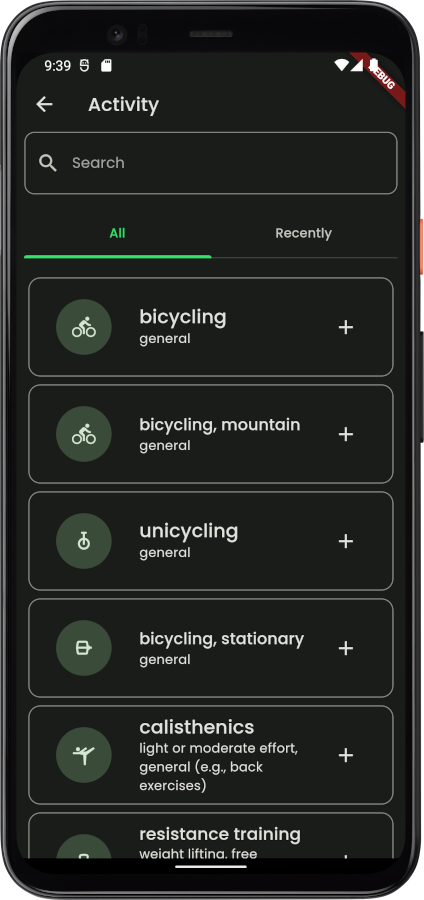Go back using the arrow icon
424x900 pixels.
pyautogui.click(x=44, y=104)
